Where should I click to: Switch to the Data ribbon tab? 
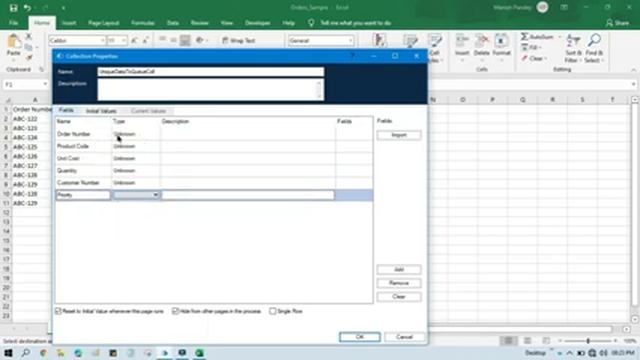click(x=173, y=23)
